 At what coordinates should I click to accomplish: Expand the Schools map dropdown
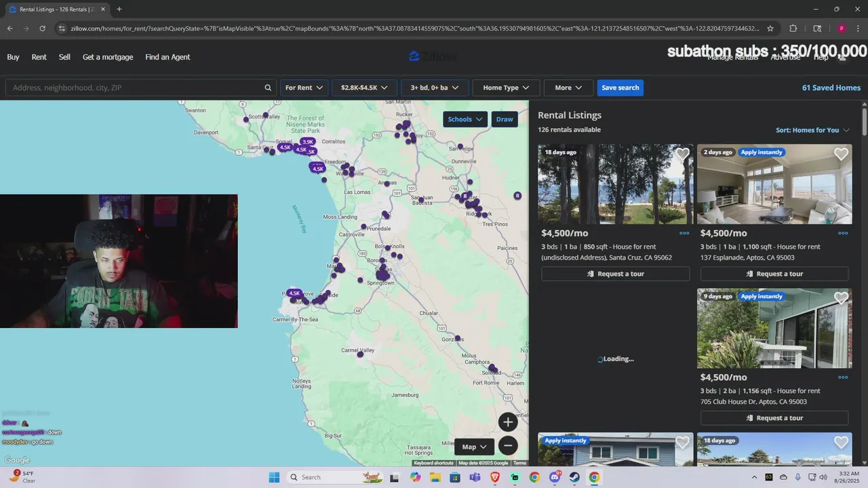465,119
